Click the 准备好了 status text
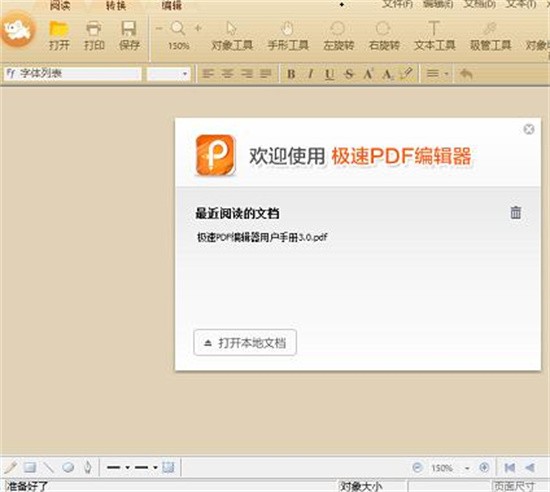This screenshot has width=550, height=492. click(27, 486)
